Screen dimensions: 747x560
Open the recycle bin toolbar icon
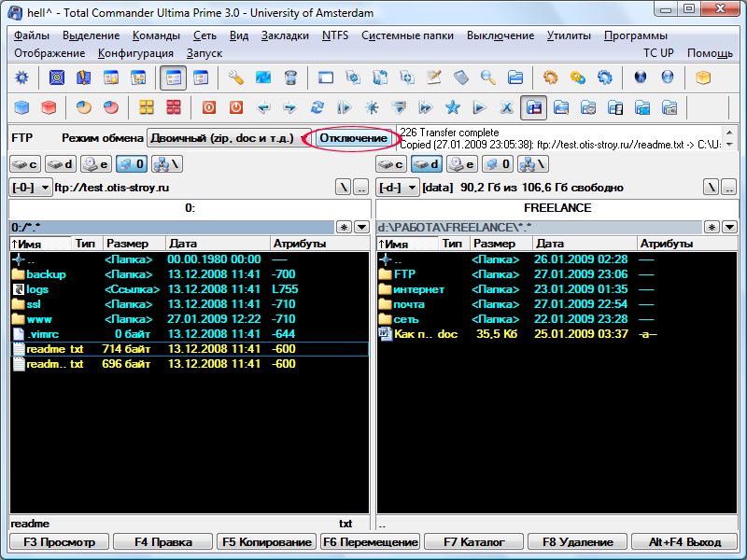[x=290, y=77]
